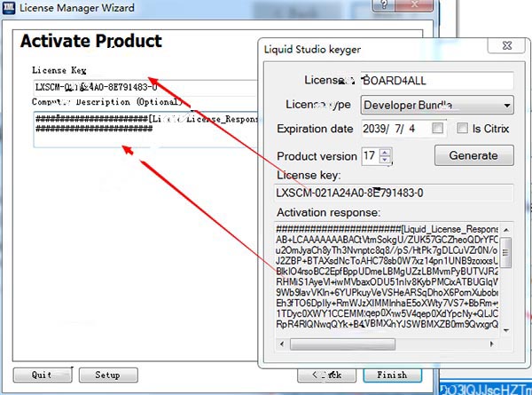
Task: Click horizontal scrollbar right arrow in keyger
Action: tap(491, 344)
